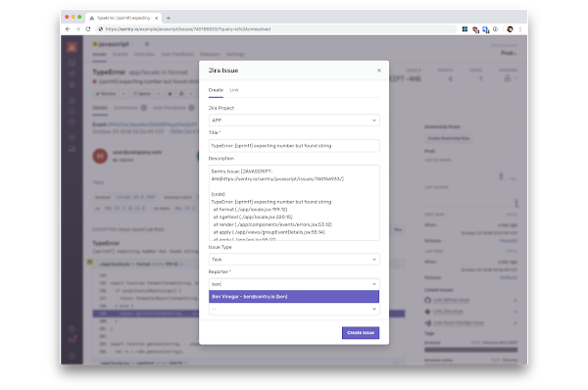The image size is (588, 390).
Task: Open the Issue Type dropdown showing Task
Action: click(294, 260)
